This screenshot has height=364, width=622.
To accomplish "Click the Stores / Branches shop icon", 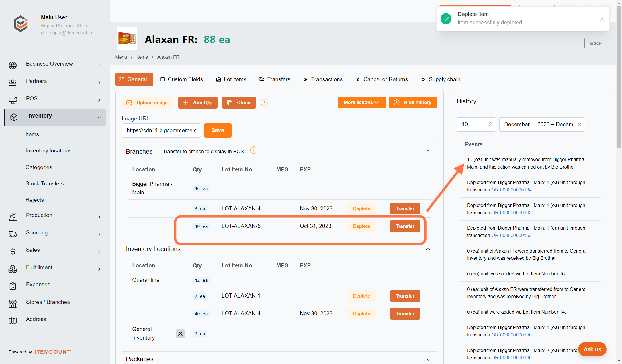I will click(x=13, y=304).
